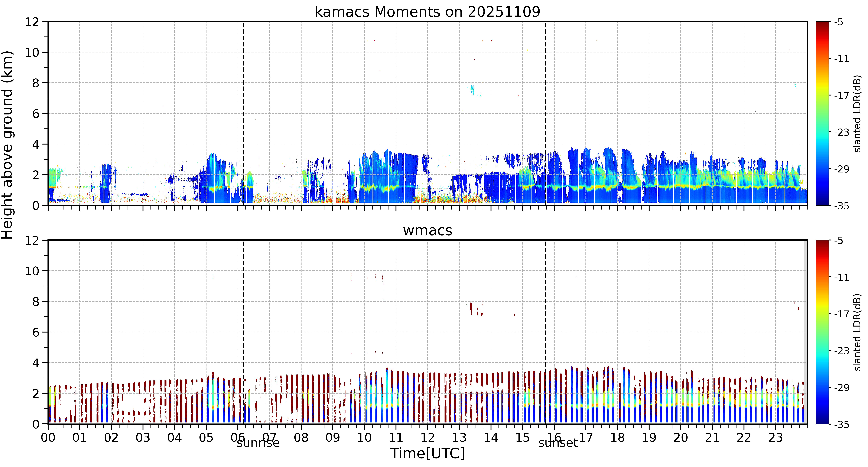
Task: Click x-axis tick label "12" below wmacs
Action: (428, 438)
